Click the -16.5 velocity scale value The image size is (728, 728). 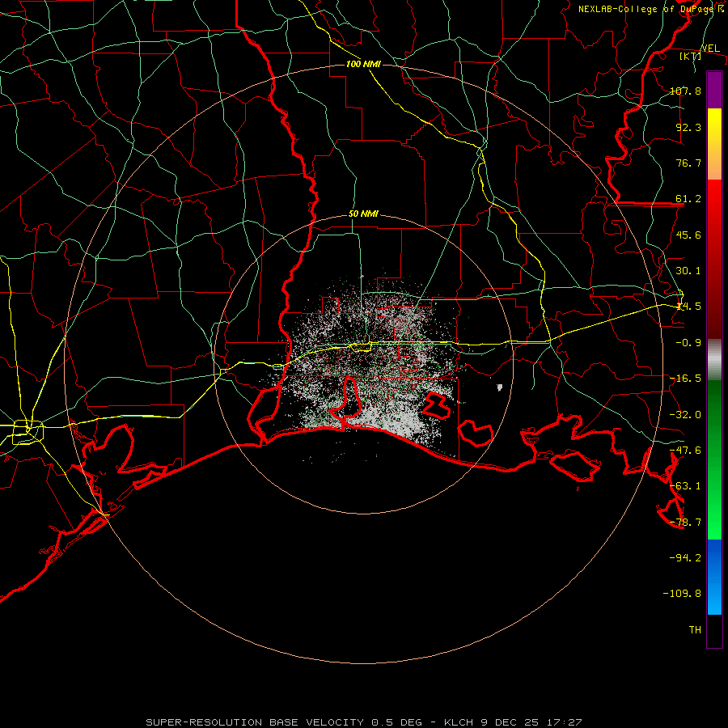click(x=685, y=379)
